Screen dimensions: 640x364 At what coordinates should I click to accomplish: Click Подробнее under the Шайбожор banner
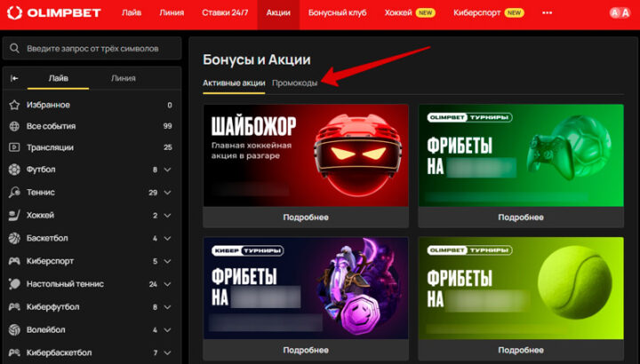tap(306, 217)
